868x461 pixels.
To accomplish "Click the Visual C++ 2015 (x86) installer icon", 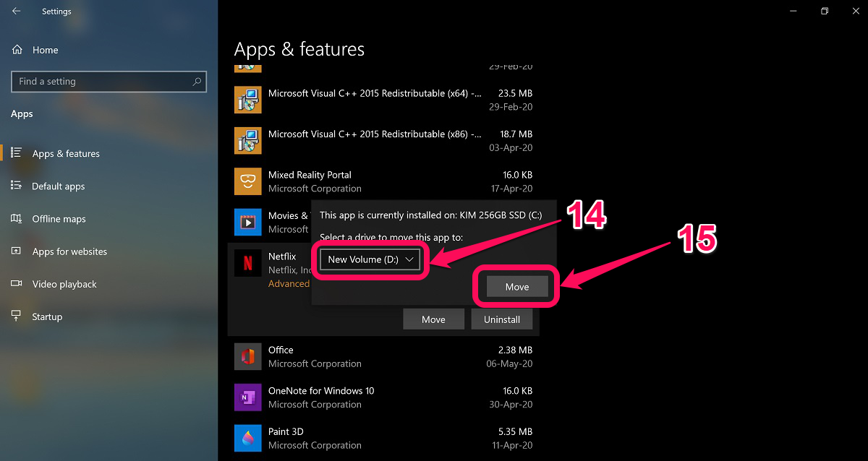I will click(247, 140).
